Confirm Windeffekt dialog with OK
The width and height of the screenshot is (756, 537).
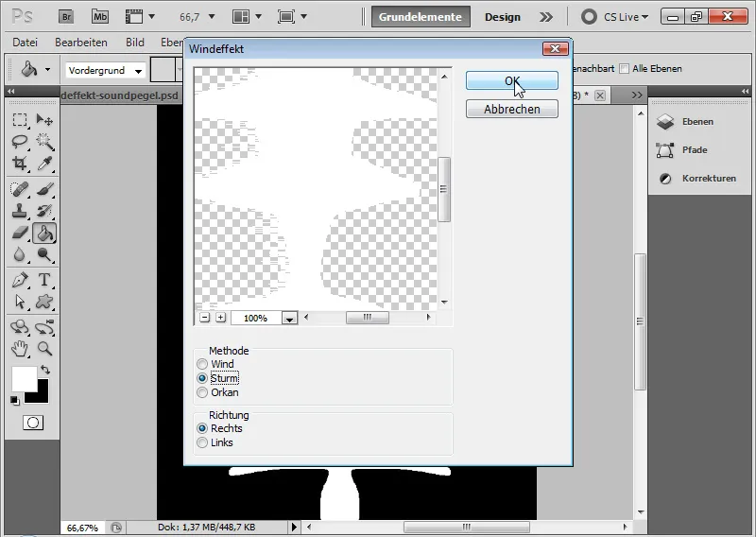[x=512, y=80]
